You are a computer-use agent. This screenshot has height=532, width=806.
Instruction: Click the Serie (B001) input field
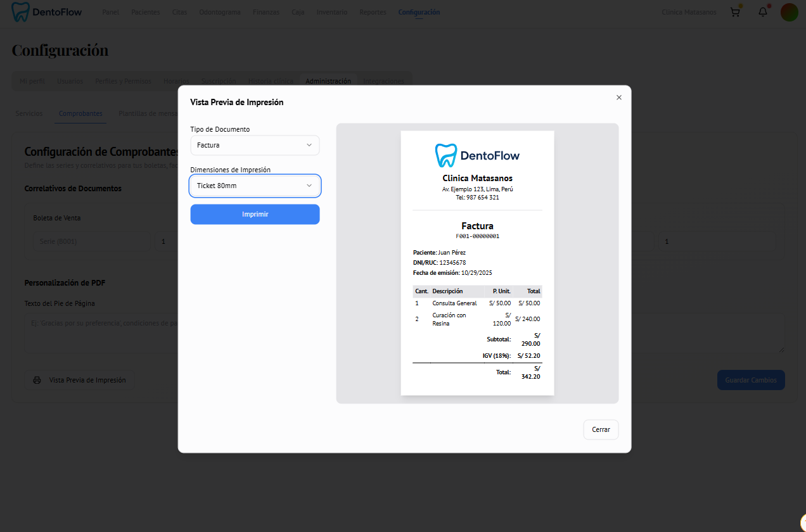pyautogui.click(x=92, y=241)
